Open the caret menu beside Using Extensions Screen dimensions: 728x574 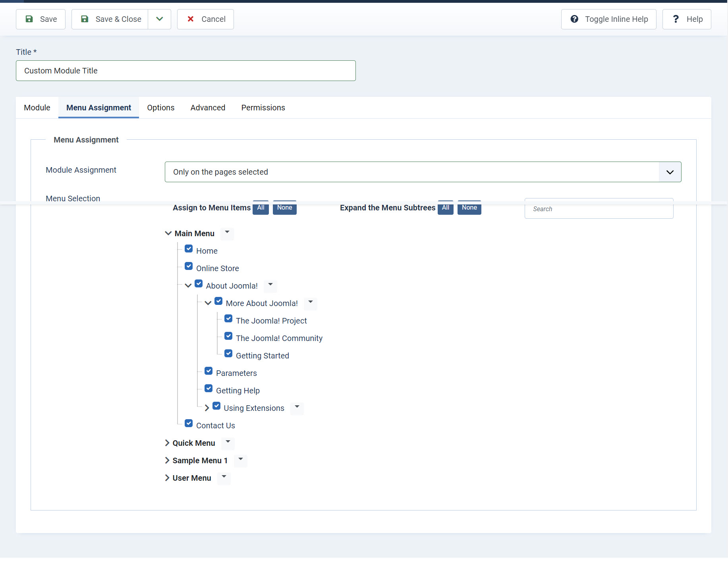[x=297, y=407]
